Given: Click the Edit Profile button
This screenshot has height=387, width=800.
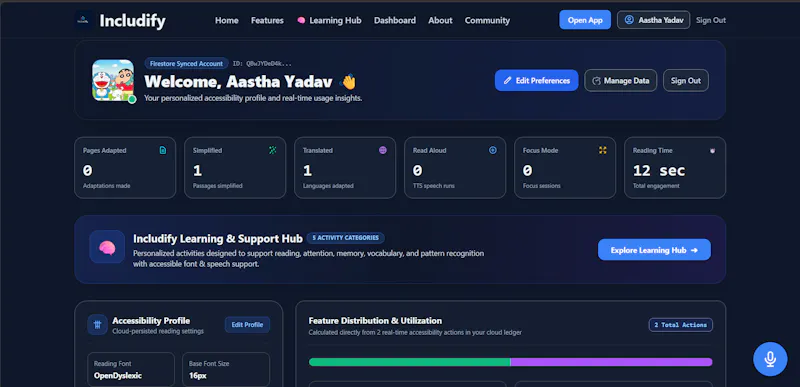Looking at the screenshot, I should pyautogui.click(x=247, y=325).
